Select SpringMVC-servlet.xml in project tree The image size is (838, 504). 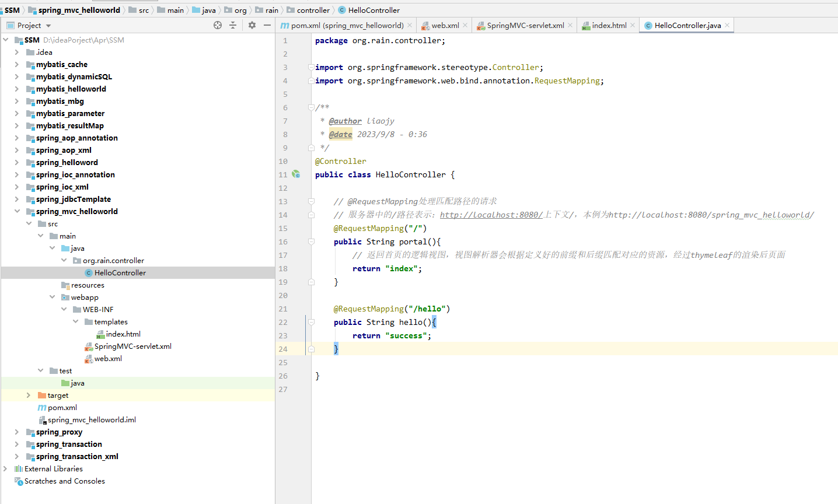[x=128, y=346]
